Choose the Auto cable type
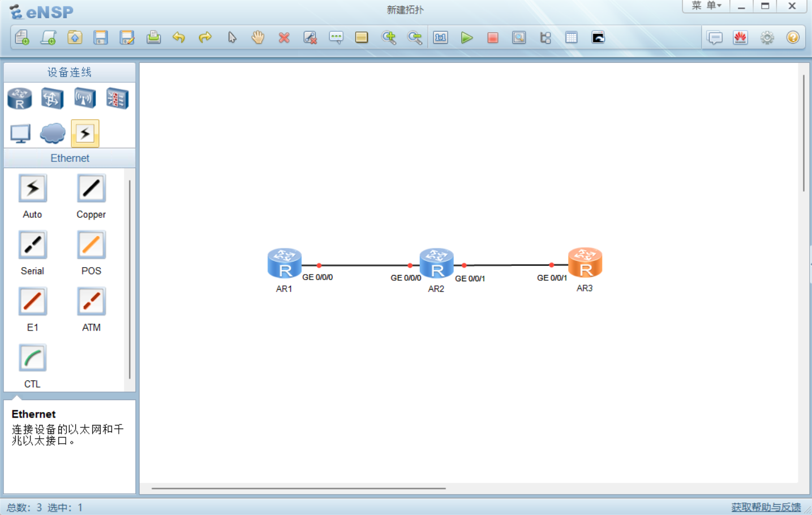This screenshot has height=515, width=812. [32, 188]
